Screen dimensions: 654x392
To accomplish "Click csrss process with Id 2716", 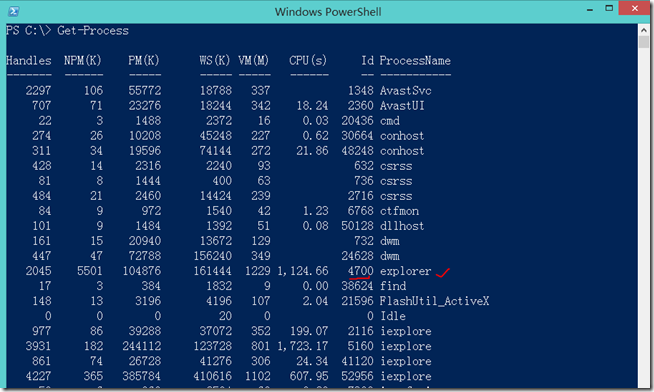I will pyautogui.click(x=396, y=196).
